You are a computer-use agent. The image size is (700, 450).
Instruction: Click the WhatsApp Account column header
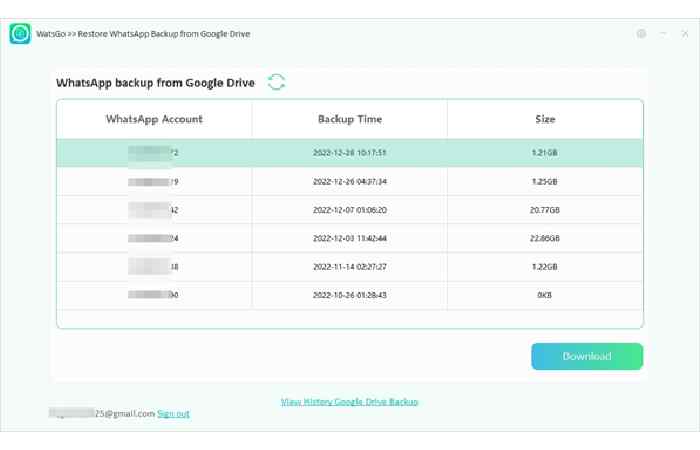click(154, 119)
